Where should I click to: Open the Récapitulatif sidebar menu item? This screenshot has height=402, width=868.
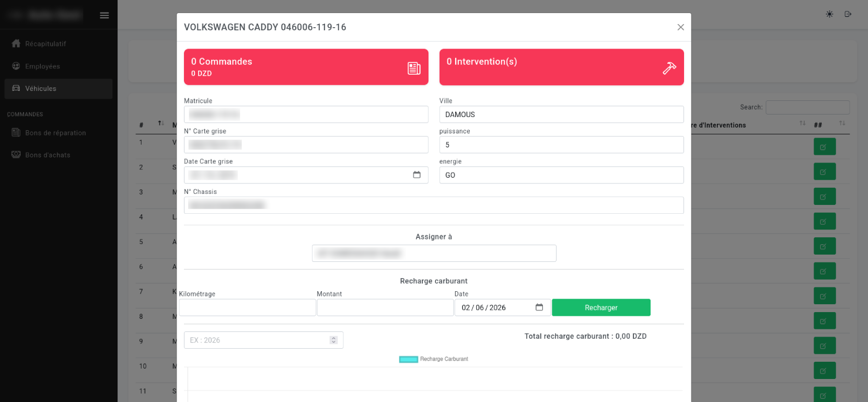tap(45, 44)
